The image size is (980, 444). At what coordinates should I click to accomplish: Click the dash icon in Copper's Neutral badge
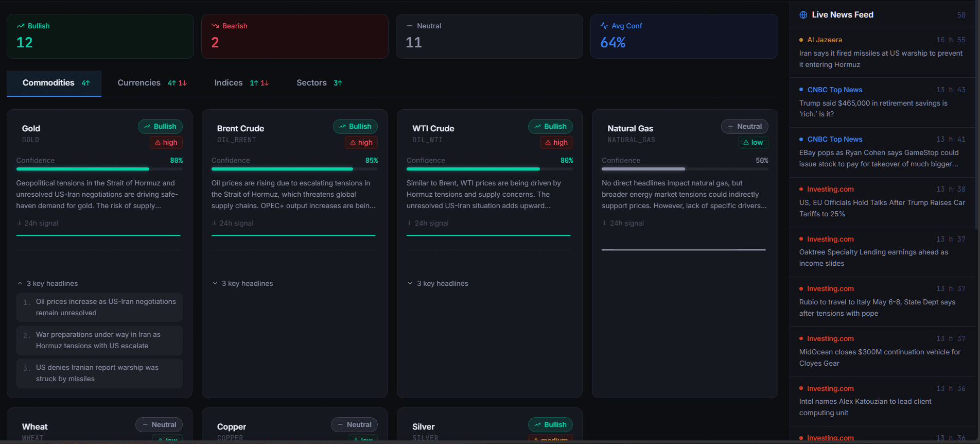(340, 425)
